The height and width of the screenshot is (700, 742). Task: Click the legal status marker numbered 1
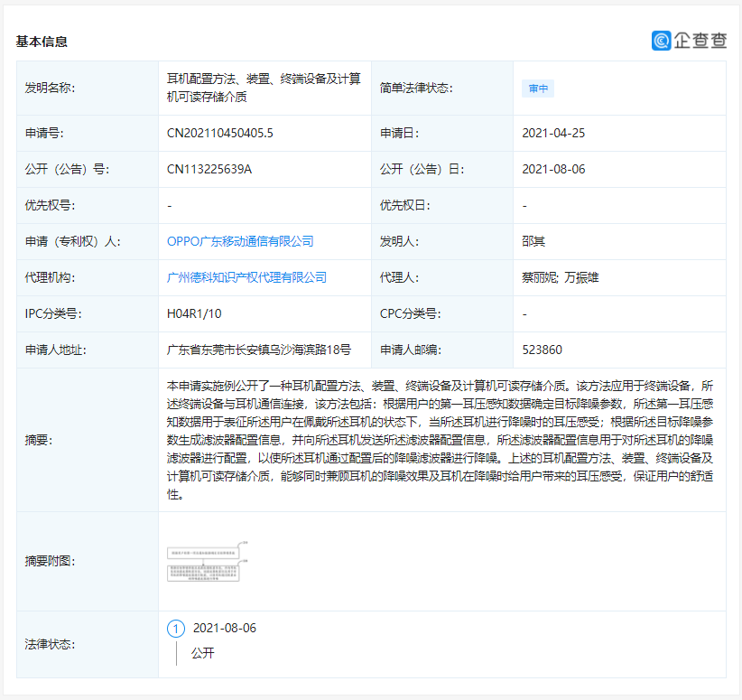(177, 628)
